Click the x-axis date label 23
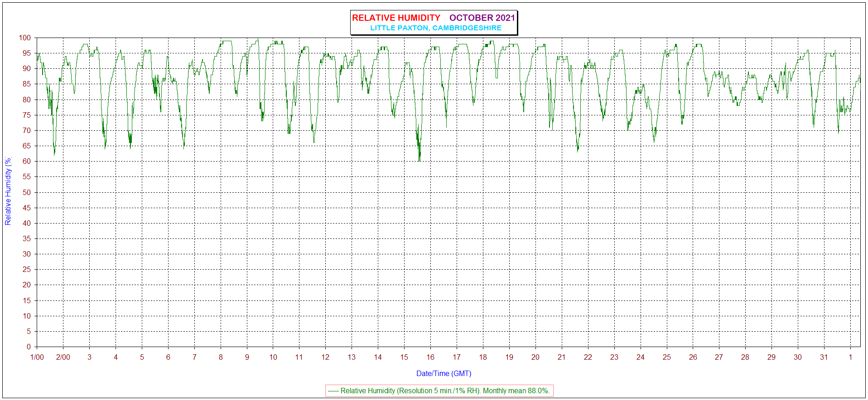Screen dimensions: 868x400 point(614,357)
